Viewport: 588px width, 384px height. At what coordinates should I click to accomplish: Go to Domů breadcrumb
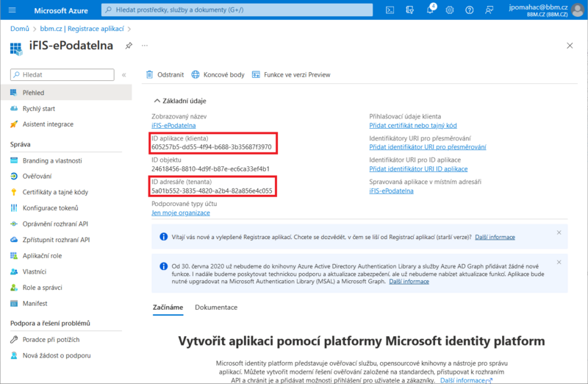click(x=20, y=29)
